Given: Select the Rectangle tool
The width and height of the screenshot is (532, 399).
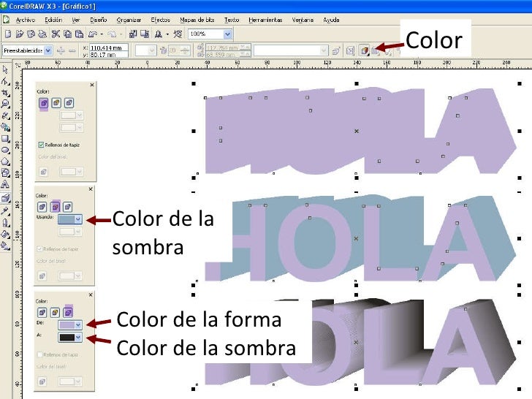Looking at the screenshot, I should tap(5, 139).
